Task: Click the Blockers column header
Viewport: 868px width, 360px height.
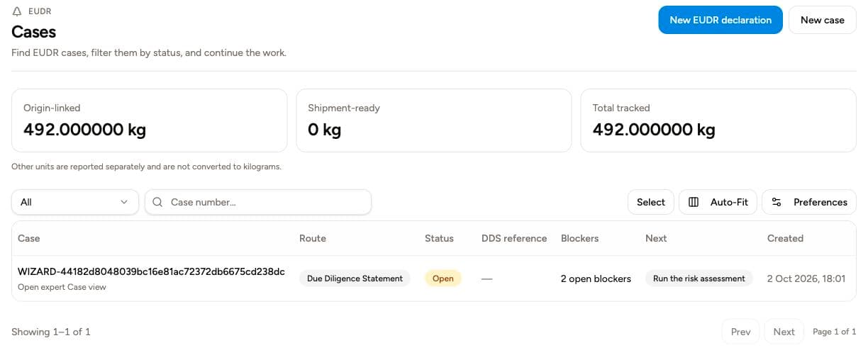Action: [580, 238]
